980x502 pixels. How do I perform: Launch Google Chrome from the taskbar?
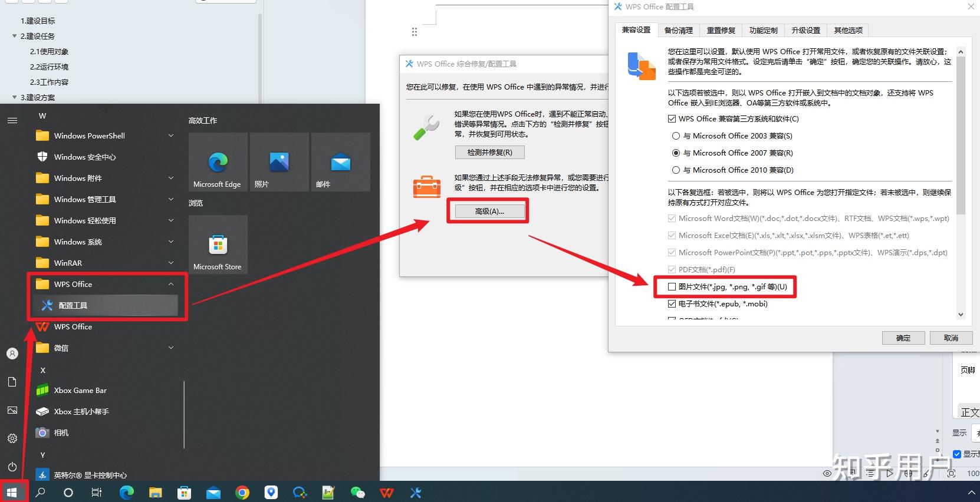tap(242, 492)
